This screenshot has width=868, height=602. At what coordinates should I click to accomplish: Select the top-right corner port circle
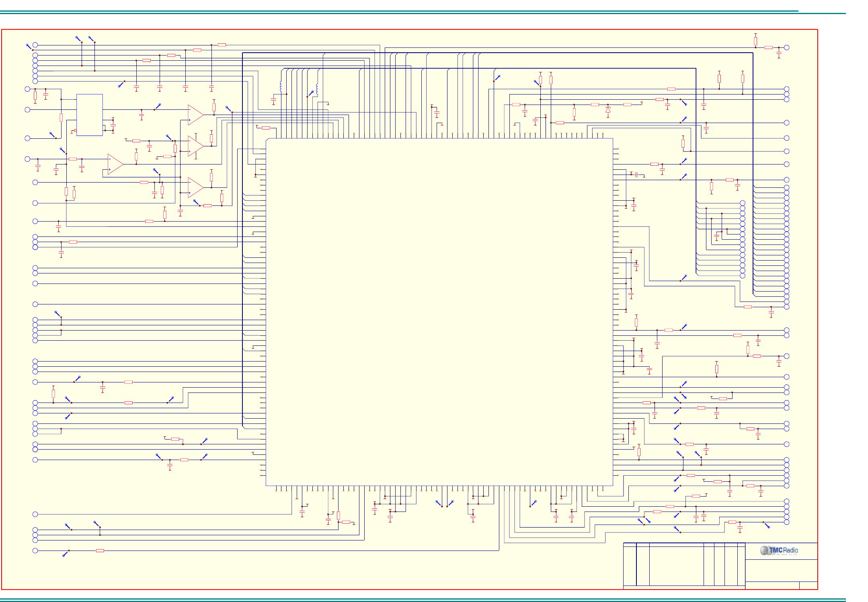point(786,47)
